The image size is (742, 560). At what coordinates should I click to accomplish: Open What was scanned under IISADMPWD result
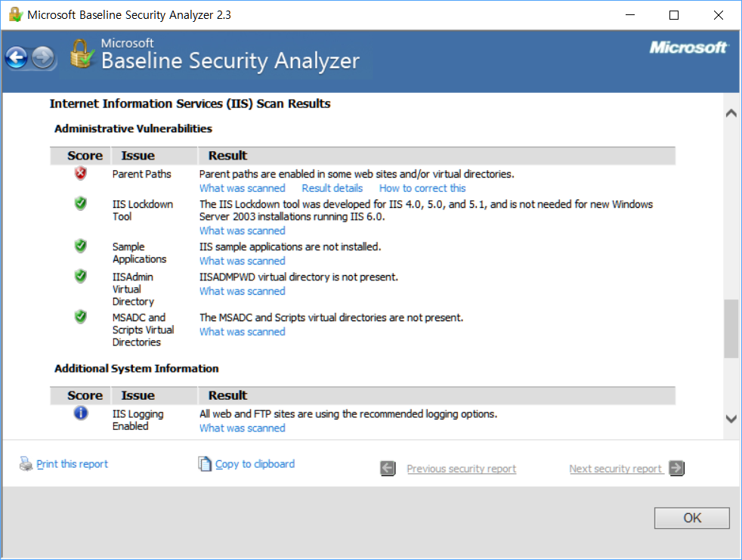(x=242, y=291)
